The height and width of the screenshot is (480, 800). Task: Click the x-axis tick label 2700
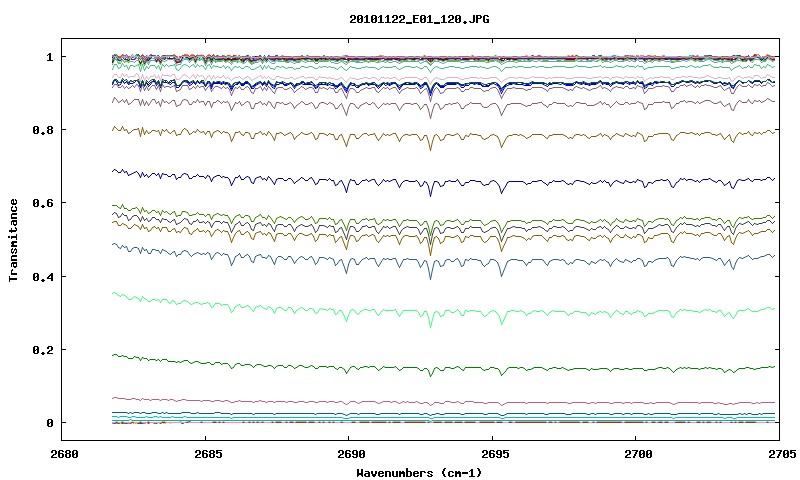(638, 454)
